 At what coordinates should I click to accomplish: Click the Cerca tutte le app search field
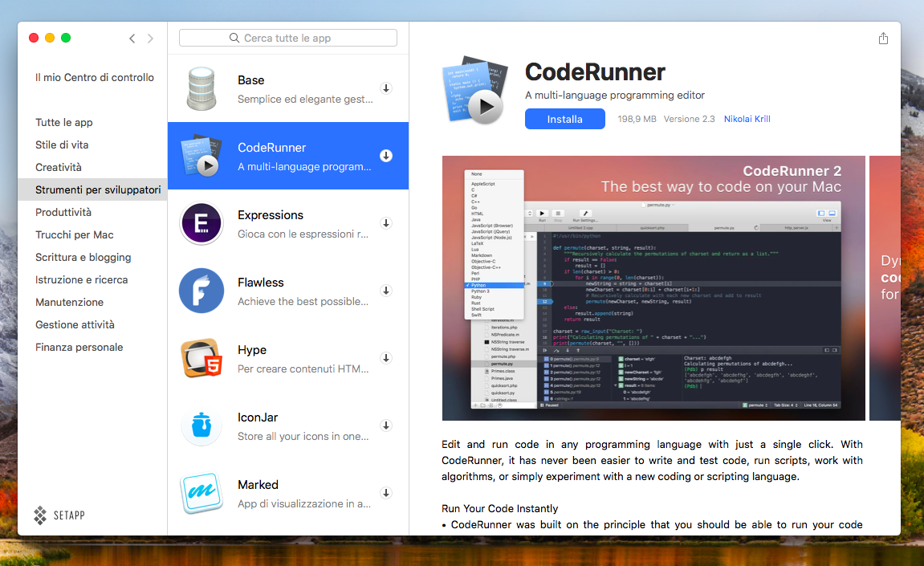click(288, 38)
